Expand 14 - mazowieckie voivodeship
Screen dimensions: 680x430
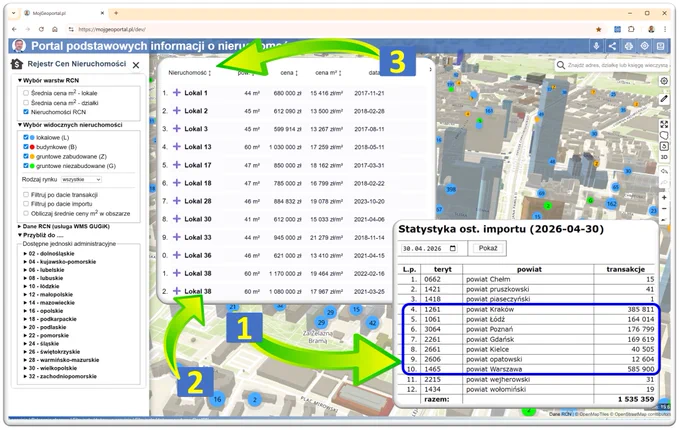point(49,303)
